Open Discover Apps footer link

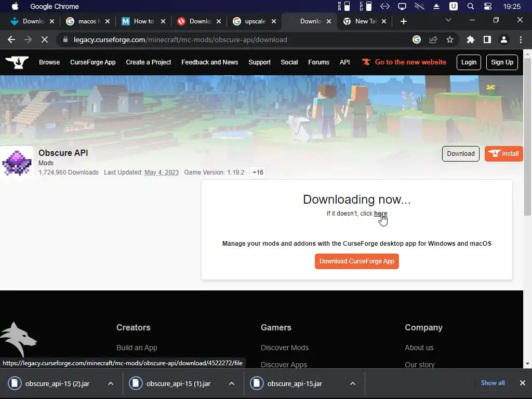tap(284, 365)
